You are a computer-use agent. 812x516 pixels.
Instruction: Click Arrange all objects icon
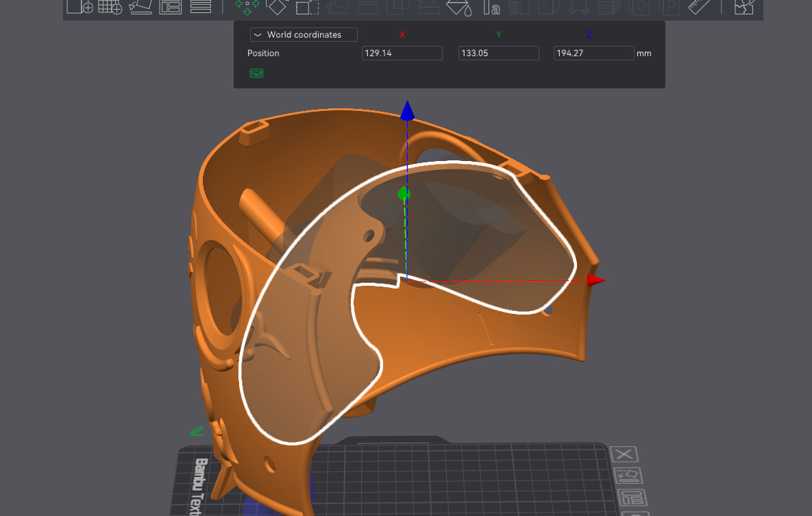coord(170,7)
